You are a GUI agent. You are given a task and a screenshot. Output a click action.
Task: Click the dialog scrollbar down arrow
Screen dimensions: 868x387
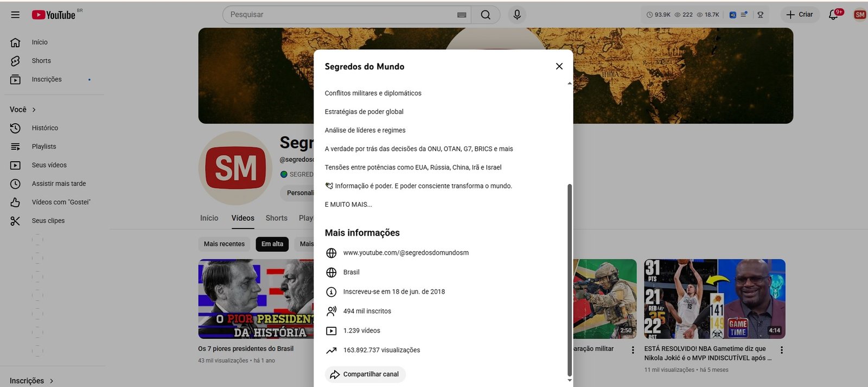coord(570,380)
